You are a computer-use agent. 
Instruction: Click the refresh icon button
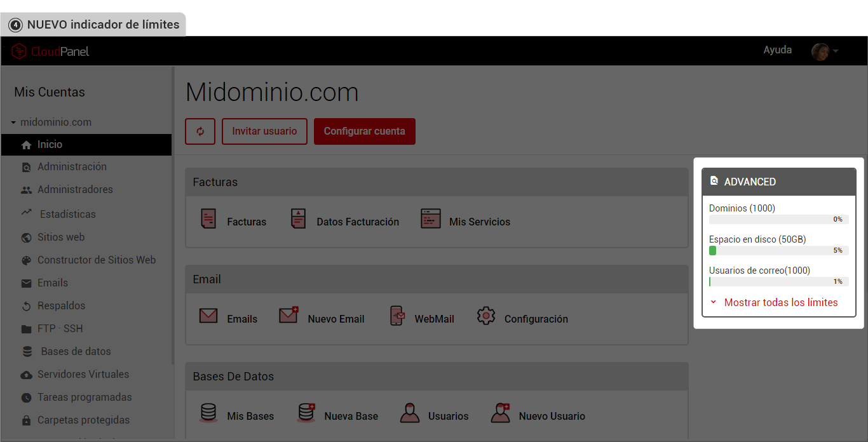(x=200, y=131)
